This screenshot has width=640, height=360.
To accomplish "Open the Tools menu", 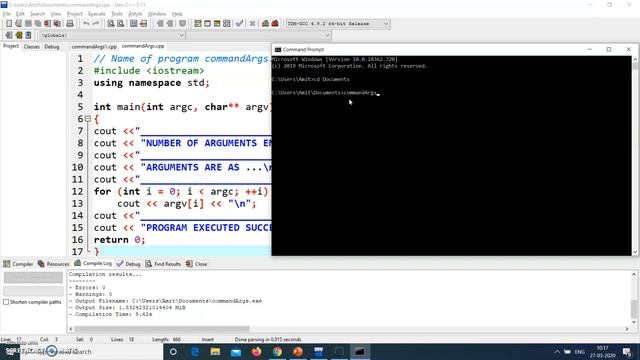I will click(117, 14).
